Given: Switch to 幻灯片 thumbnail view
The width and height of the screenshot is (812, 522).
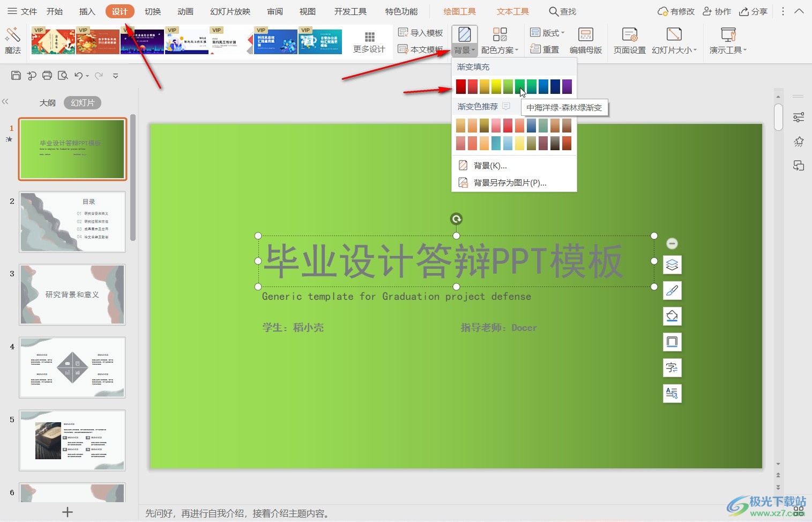Looking at the screenshot, I should pos(83,102).
